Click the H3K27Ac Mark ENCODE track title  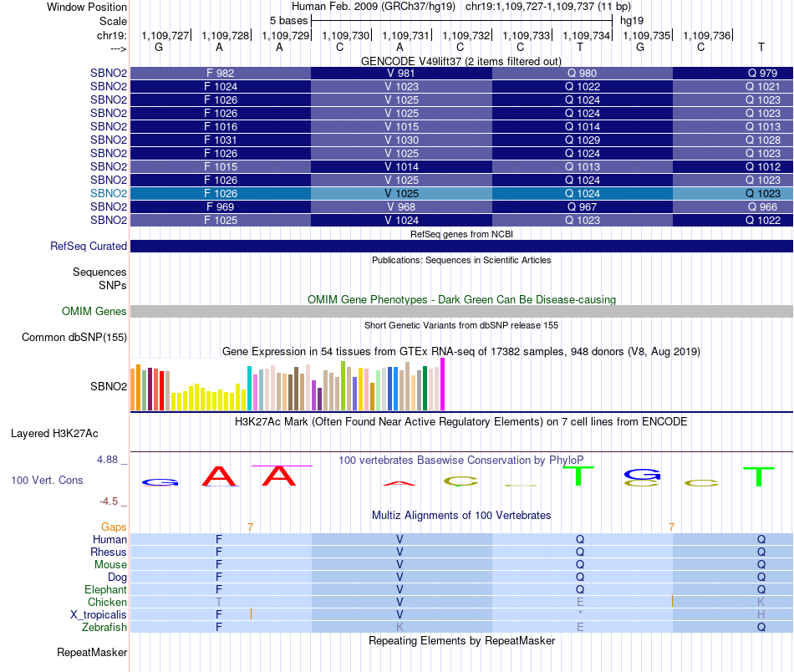point(461,422)
